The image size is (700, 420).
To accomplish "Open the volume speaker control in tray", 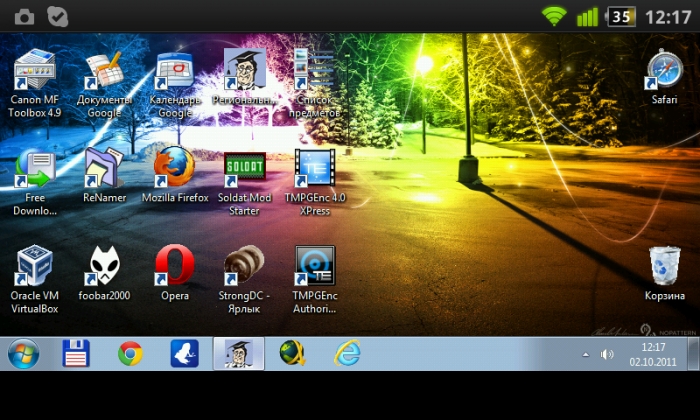I will (607, 354).
